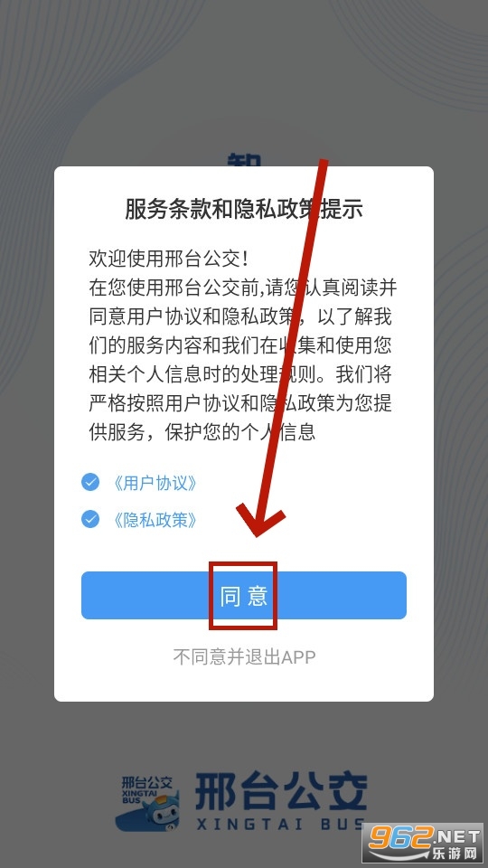Click the dialog title 服务条款和隐私政策提示
Screen dimensions: 488x868
243,209
